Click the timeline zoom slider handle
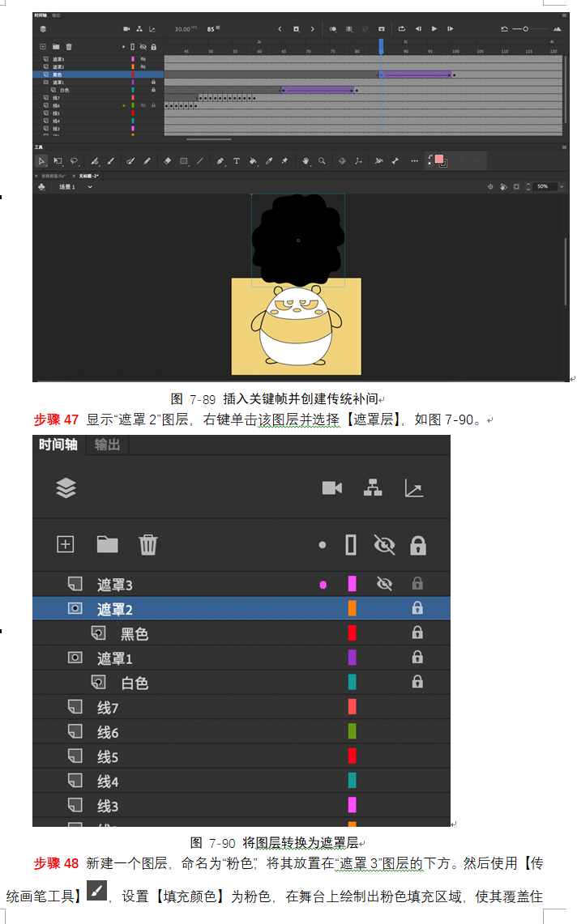This screenshot has height=924, width=577. [x=526, y=29]
